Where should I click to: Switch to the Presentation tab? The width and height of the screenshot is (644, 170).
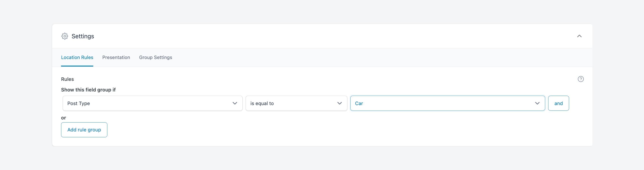click(x=116, y=57)
